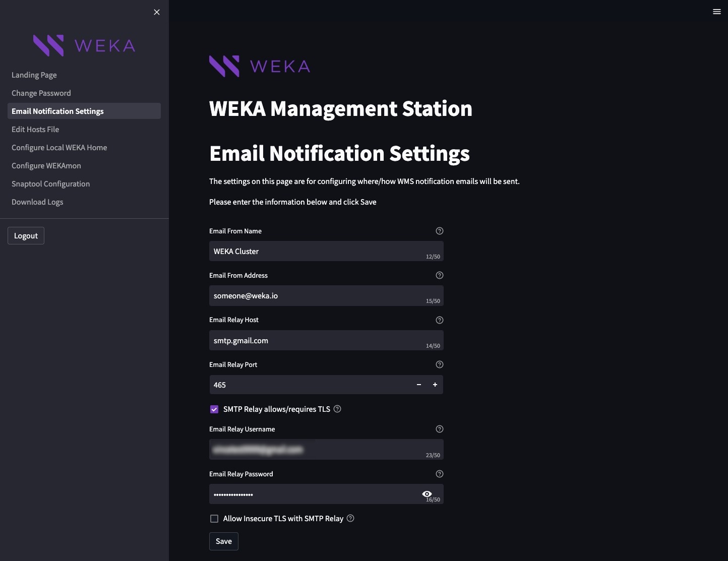Click help icon for Email Relay Username
The width and height of the screenshot is (728, 561).
(440, 429)
